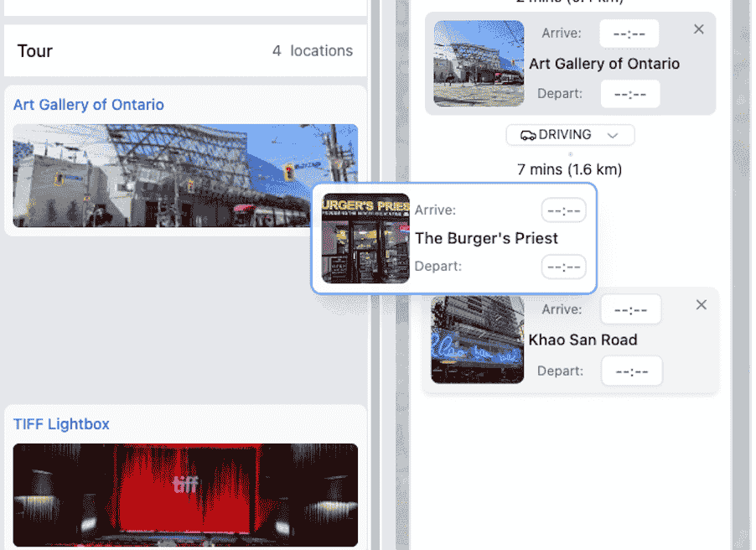Remove Khao San Road from itinerary

pos(702,305)
